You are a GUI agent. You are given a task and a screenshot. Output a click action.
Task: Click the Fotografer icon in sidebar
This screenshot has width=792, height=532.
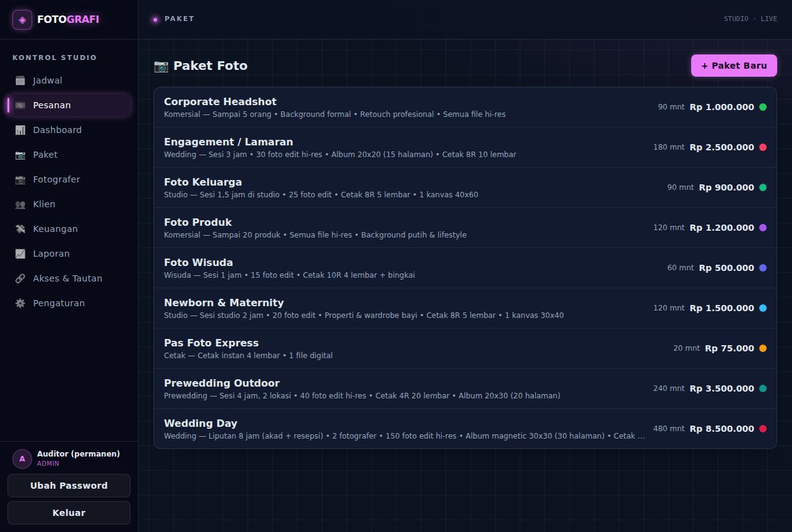pos(20,179)
